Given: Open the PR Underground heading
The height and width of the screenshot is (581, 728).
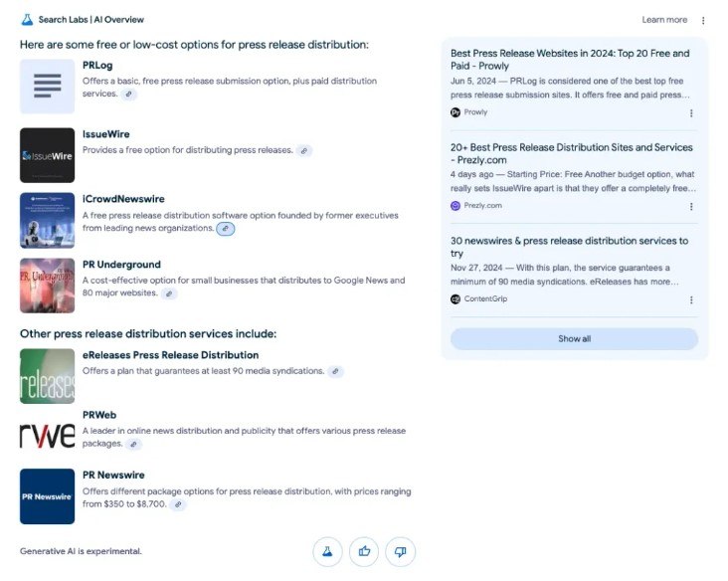Looking at the screenshot, I should 121,265.
